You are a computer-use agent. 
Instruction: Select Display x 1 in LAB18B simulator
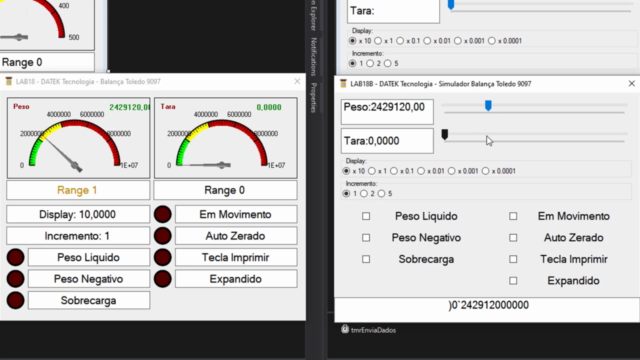pyautogui.click(x=372, y=171)
